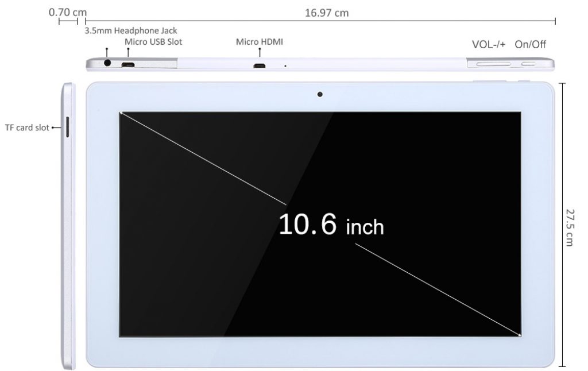Click the "VOL-/+" label

(489, 44)
